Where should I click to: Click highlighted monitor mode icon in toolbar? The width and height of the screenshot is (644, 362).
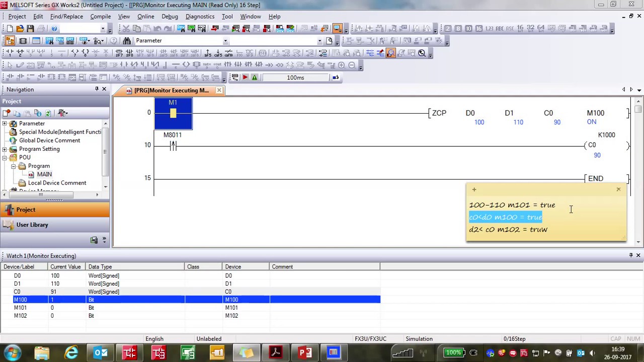[390, 53]
